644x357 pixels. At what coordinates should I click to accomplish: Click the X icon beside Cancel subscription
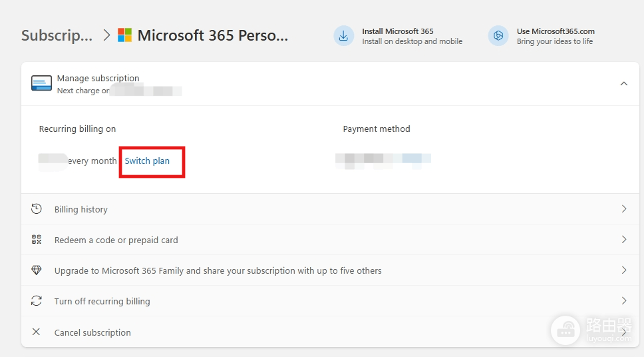pos(36,332)
